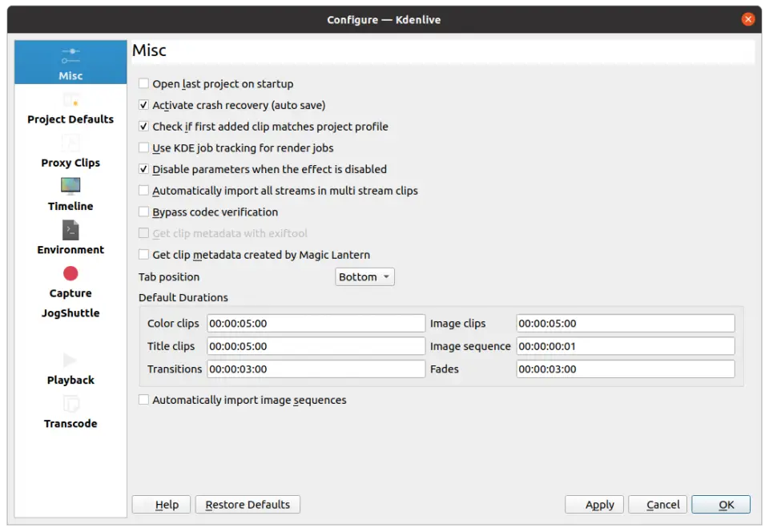Enable Bypass codec verification
Viewport: 769px width, 532px height.
tap(143, 212)
